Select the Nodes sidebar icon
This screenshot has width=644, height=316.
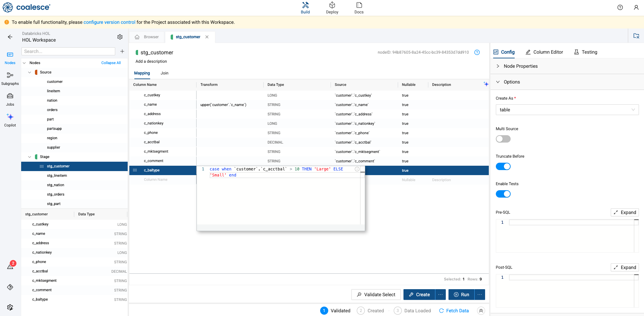[x=10, y=55]
